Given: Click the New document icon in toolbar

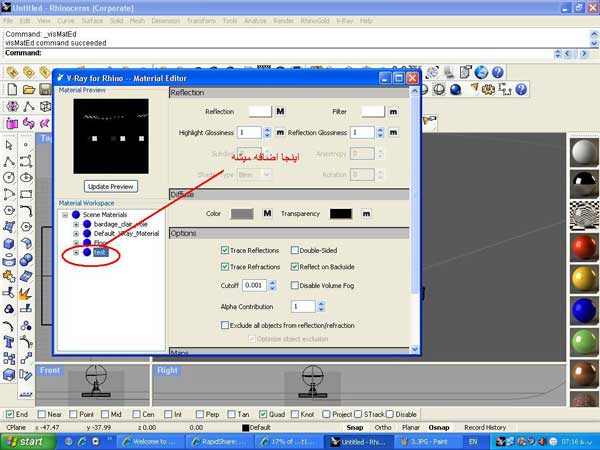Looking at the screenshot, I should pos(12,90).
